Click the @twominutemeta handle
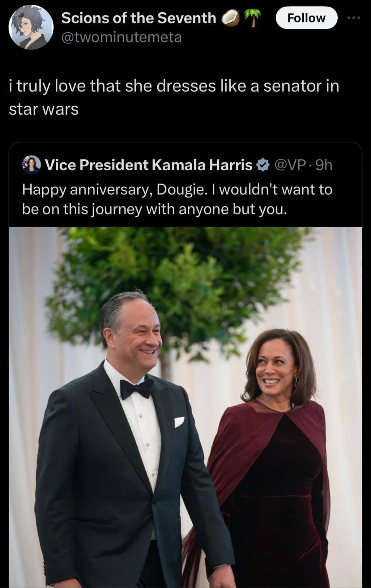 click(122, 37)
